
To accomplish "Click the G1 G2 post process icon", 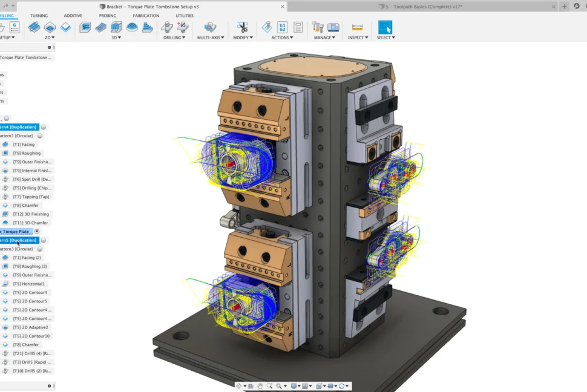I will (282, 27).
